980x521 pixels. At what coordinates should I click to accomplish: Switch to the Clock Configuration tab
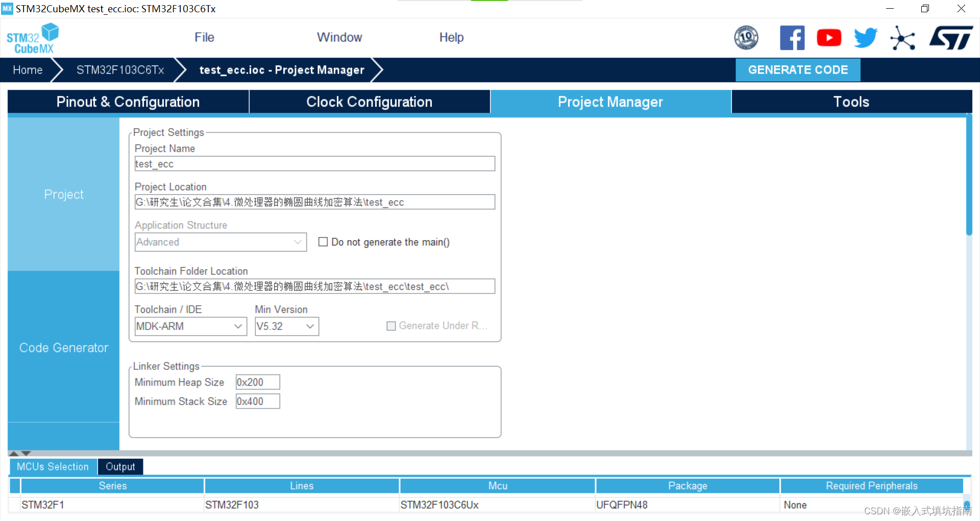pos(369,102)
